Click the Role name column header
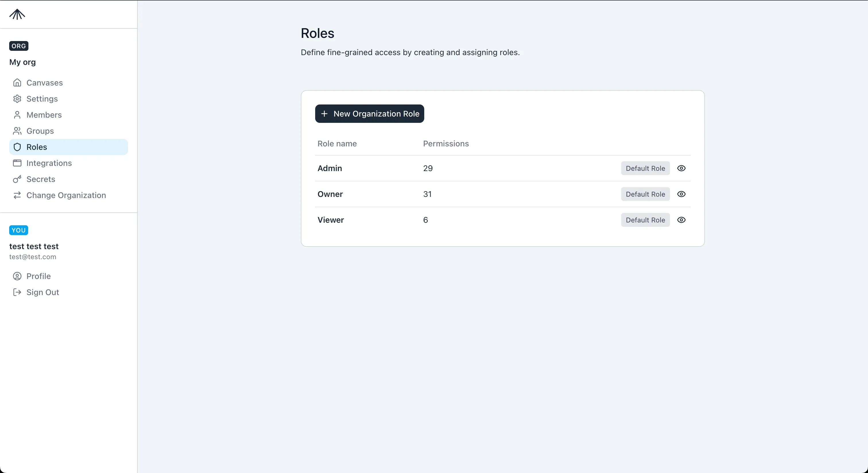 tap(337, 144)
